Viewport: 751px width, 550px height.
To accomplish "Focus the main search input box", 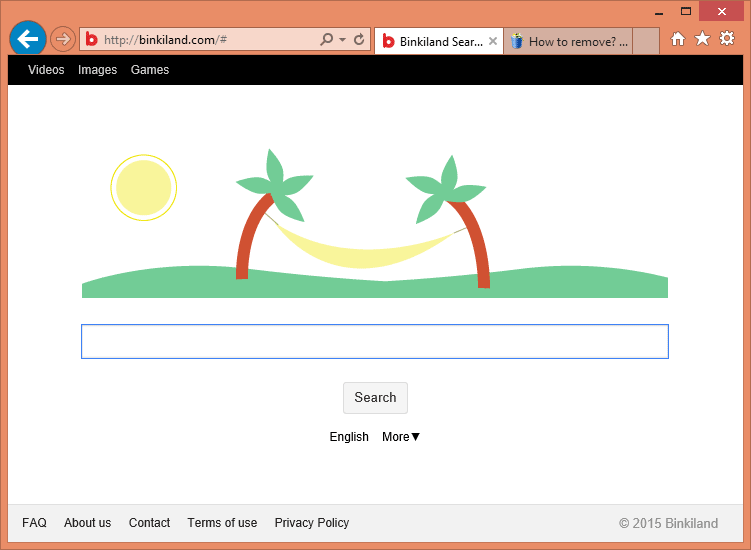I will [375, 342].
